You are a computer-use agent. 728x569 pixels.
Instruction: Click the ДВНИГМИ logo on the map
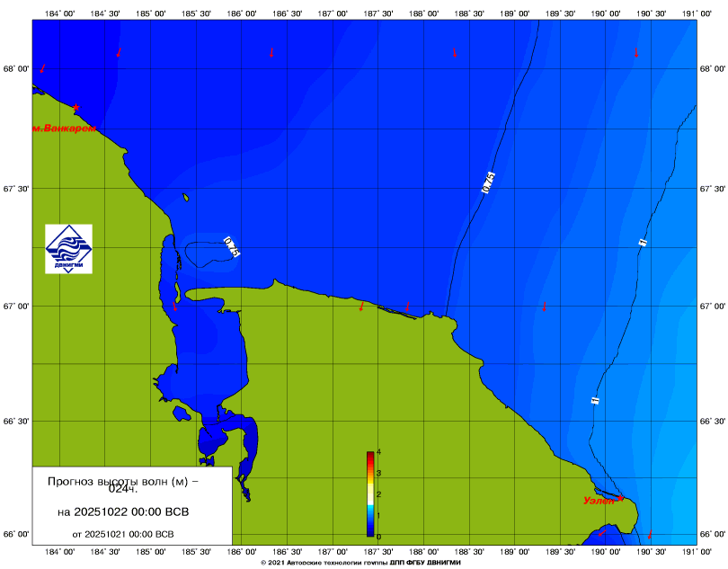68,249
